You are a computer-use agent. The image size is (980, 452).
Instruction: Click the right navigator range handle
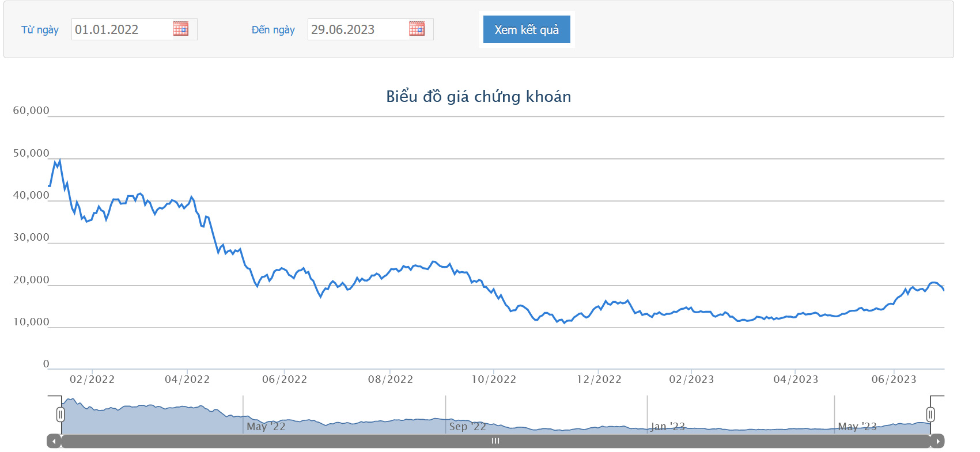tap(930, 414)
